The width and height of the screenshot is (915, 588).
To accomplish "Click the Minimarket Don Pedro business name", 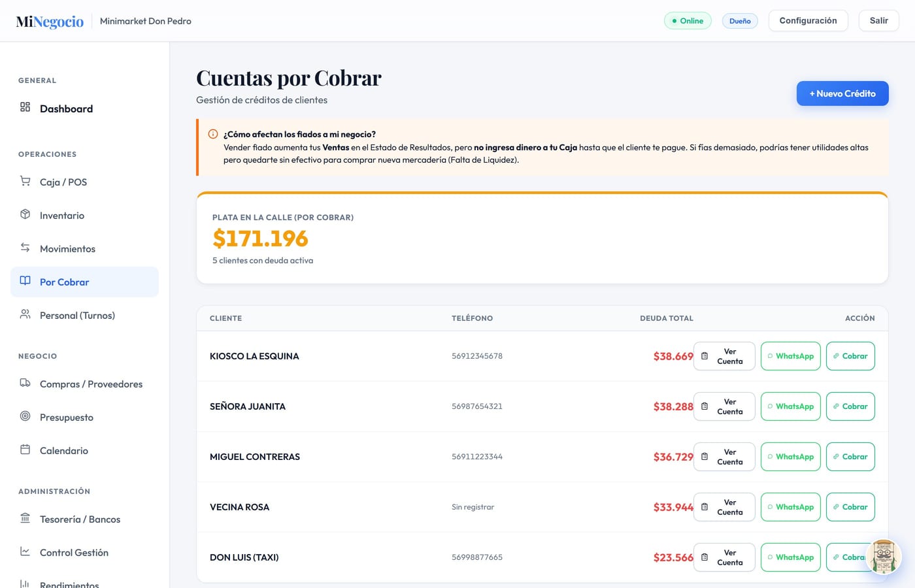I will click(146, 21).
